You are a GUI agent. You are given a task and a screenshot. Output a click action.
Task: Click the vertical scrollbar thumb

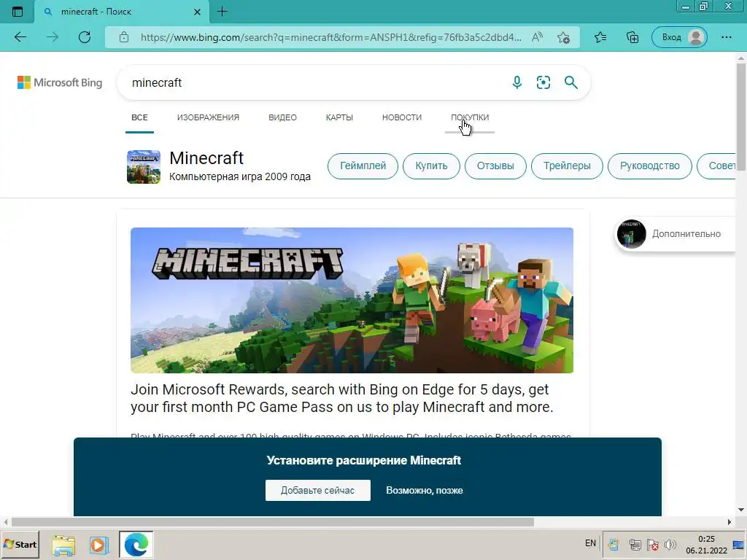(741, 117)
